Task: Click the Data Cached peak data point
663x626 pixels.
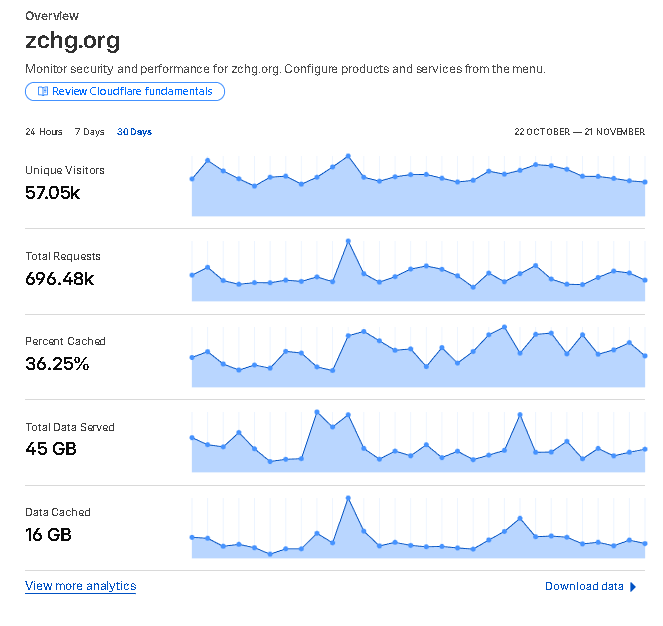Action: tap(348, 497)
